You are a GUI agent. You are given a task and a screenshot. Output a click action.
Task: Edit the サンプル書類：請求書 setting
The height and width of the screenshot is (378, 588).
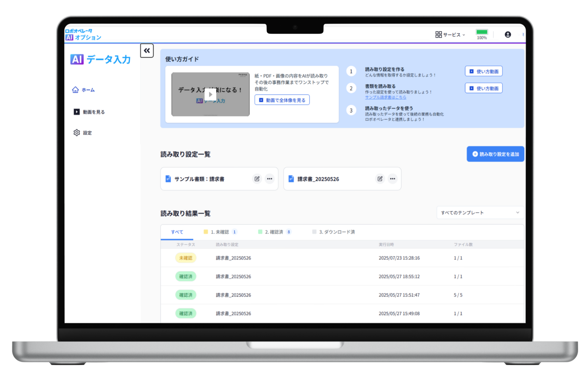point(257,179)
